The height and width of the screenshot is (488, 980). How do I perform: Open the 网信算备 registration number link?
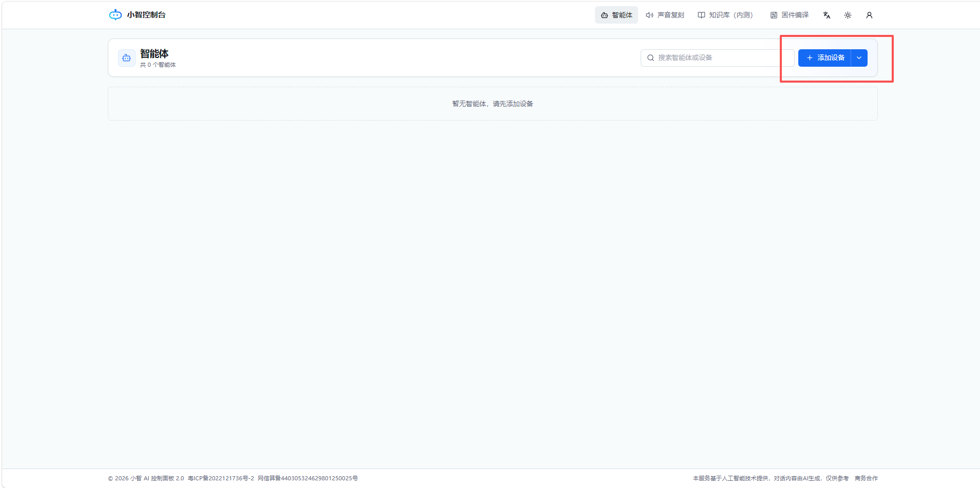308,478
